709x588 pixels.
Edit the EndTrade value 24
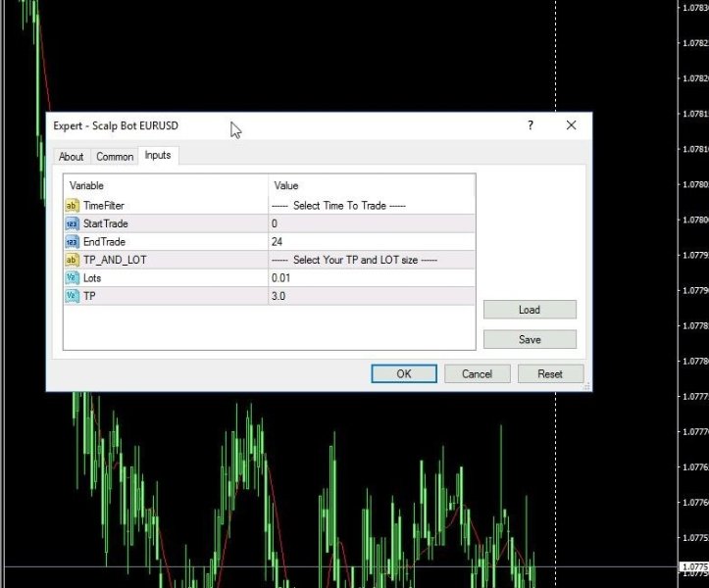(x=372, y=242)
